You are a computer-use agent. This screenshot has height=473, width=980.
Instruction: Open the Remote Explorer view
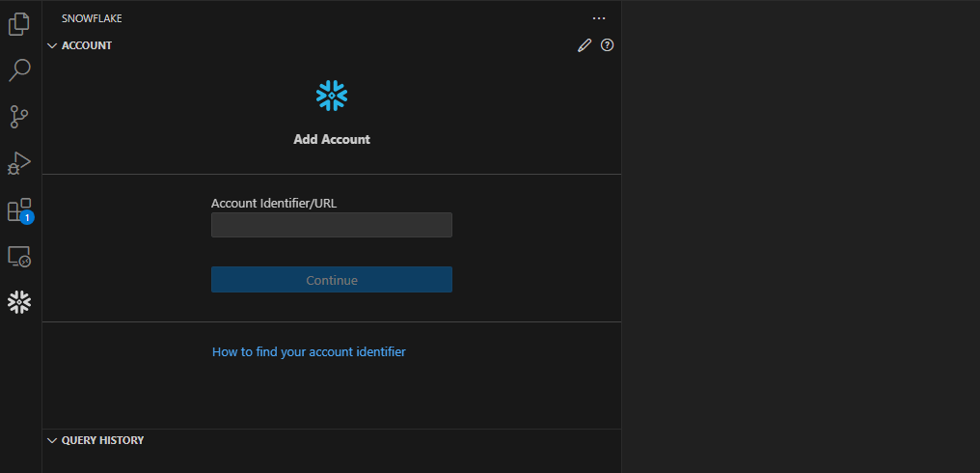click(x=19, y=257)
